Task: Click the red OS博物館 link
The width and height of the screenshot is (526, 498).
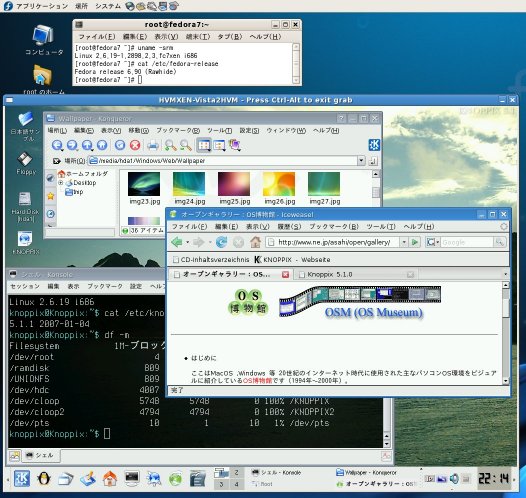Action: tap(257, 381)
